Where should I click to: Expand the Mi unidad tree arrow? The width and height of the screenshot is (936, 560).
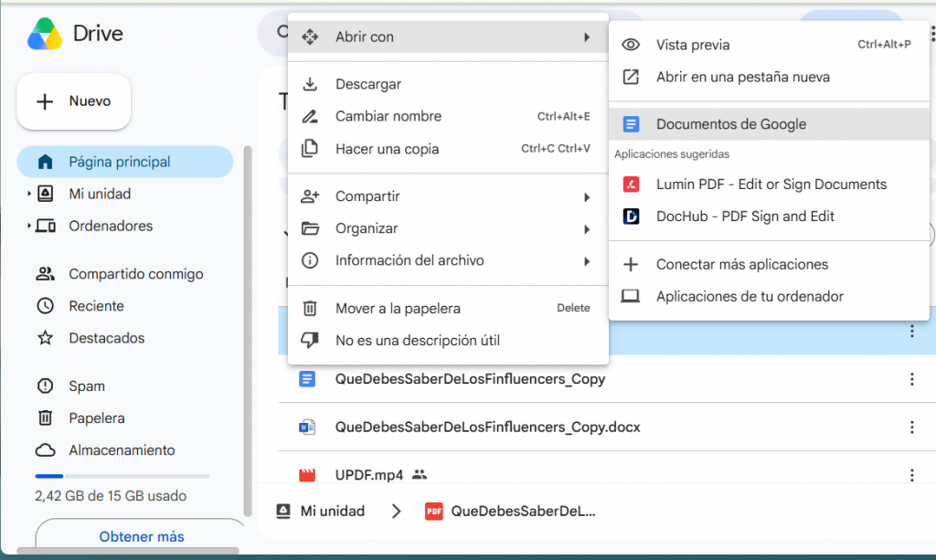28,194
